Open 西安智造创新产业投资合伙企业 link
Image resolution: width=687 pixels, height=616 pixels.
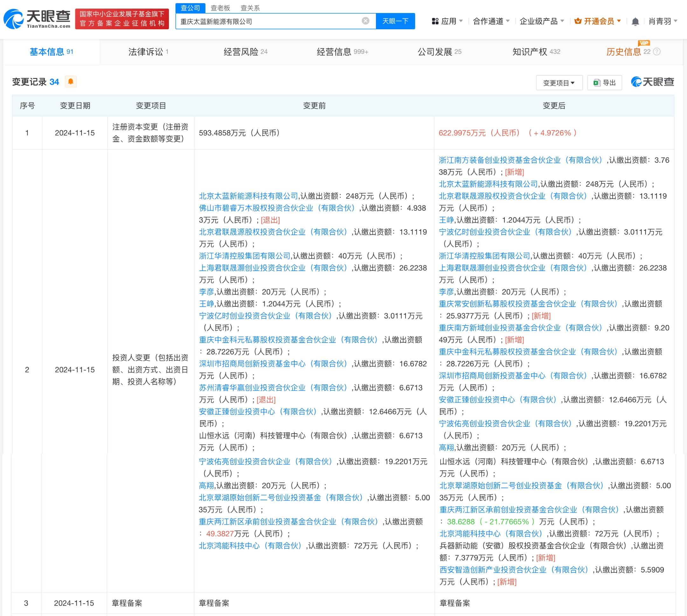pos(514,570)
